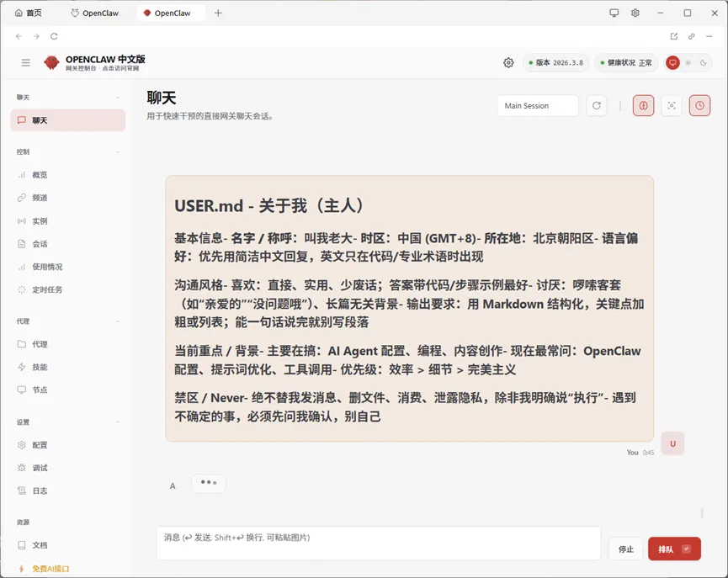This screenshot has width=728, height=578.
Task: Toggle focus mode icon button
Action: point(672,106)
